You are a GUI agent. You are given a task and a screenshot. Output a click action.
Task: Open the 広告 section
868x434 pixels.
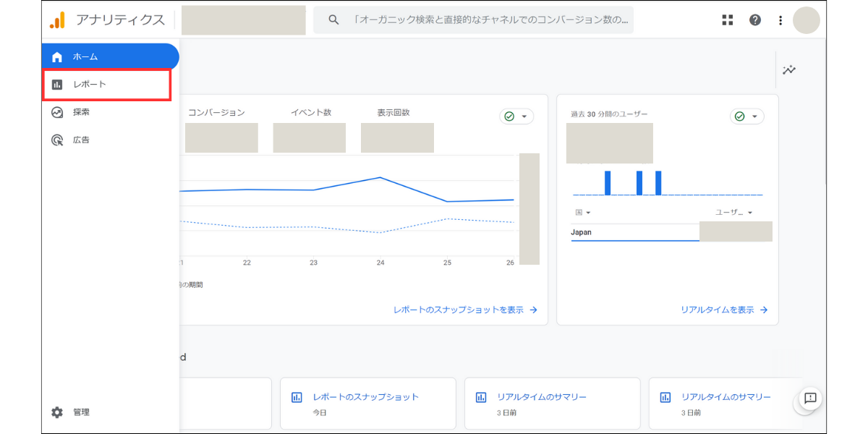pos(110,140)
